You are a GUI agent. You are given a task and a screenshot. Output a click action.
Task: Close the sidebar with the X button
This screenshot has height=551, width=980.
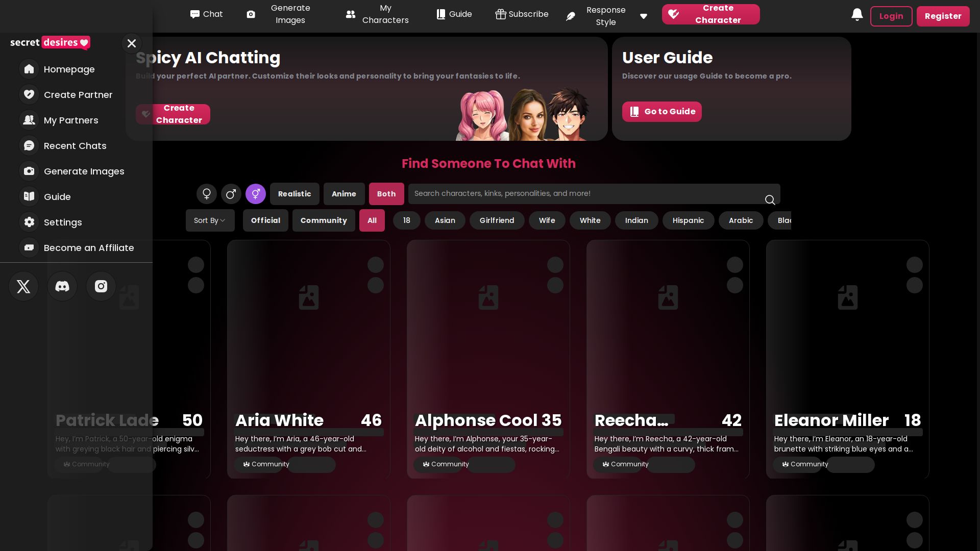pyautogui.click(x=132, y=43)
